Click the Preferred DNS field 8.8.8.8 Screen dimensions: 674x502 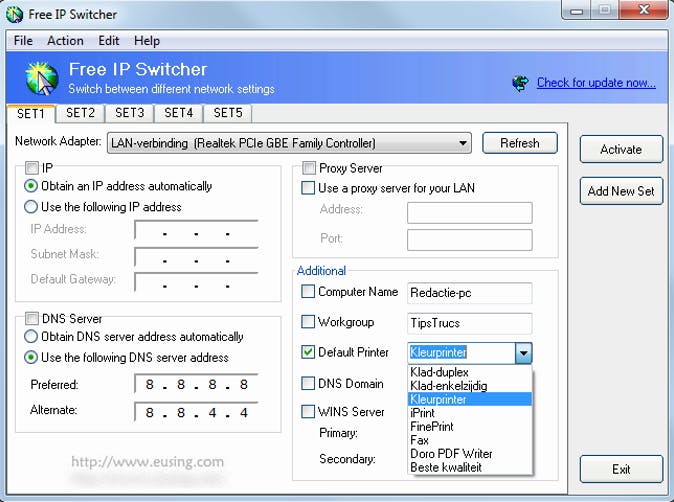196,384
